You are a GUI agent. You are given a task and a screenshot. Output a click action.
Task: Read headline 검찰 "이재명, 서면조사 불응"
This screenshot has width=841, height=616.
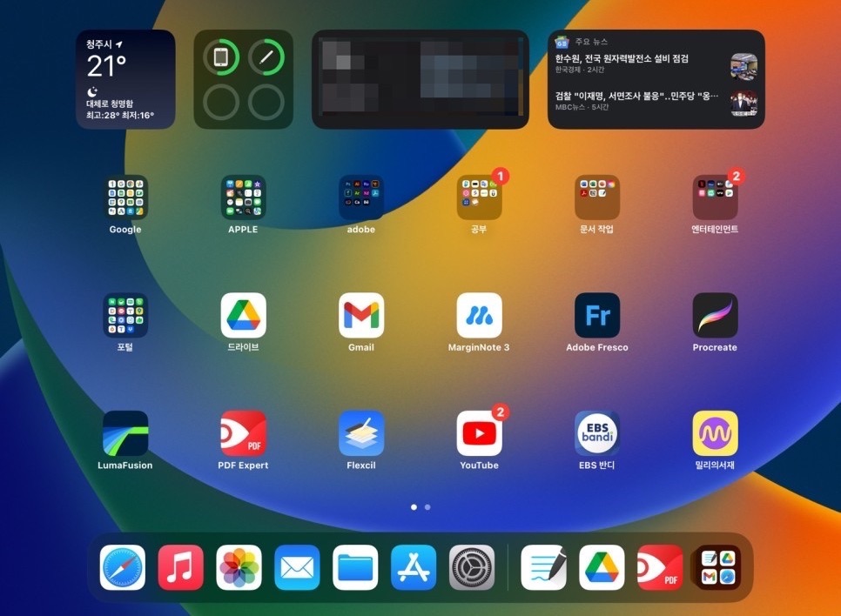[636, 96]
